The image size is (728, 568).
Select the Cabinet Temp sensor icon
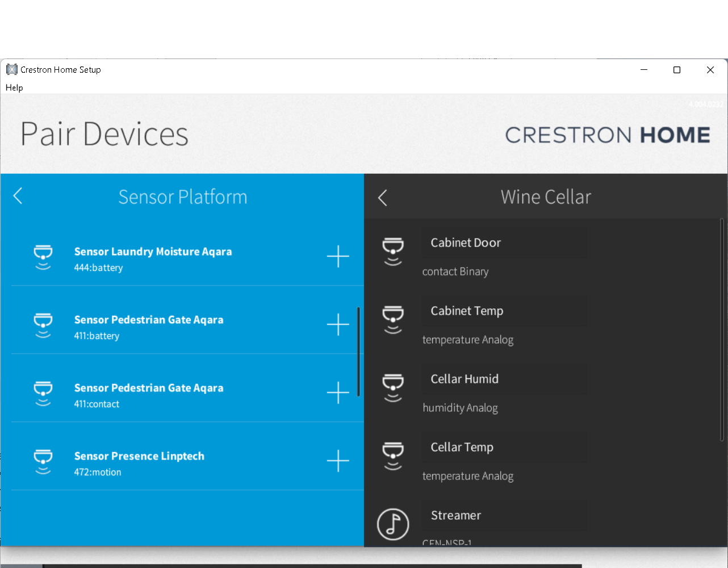click(393, 320)
